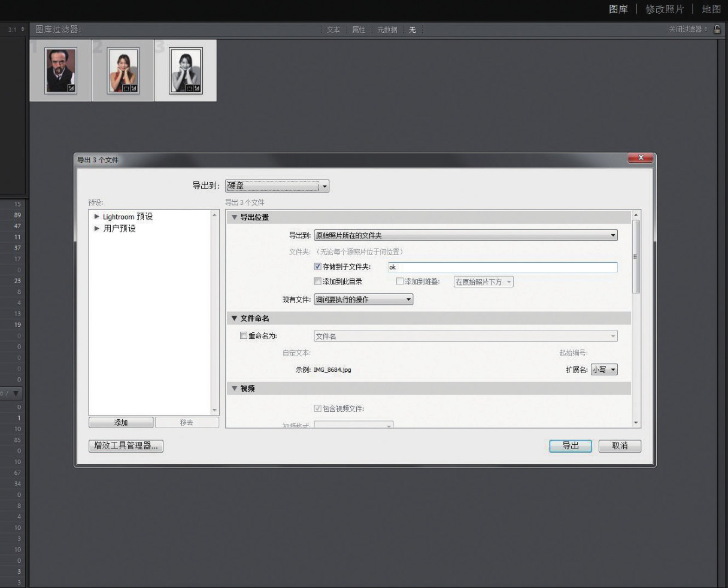The width and height of the screenshot is (728, 588).
Task: Uncheck 存储到子文件夹 checkbox
Action: 318,267
